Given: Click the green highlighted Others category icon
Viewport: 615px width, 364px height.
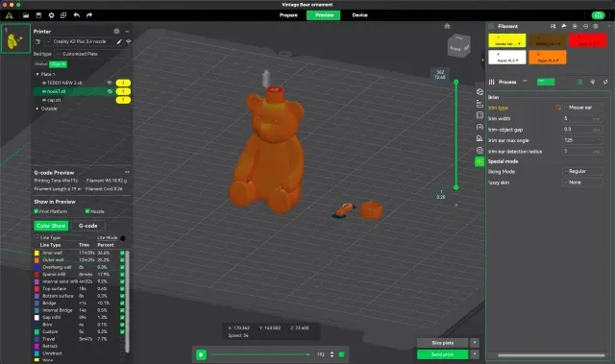Looking at the screenshot, I should (x=480, y=161).
